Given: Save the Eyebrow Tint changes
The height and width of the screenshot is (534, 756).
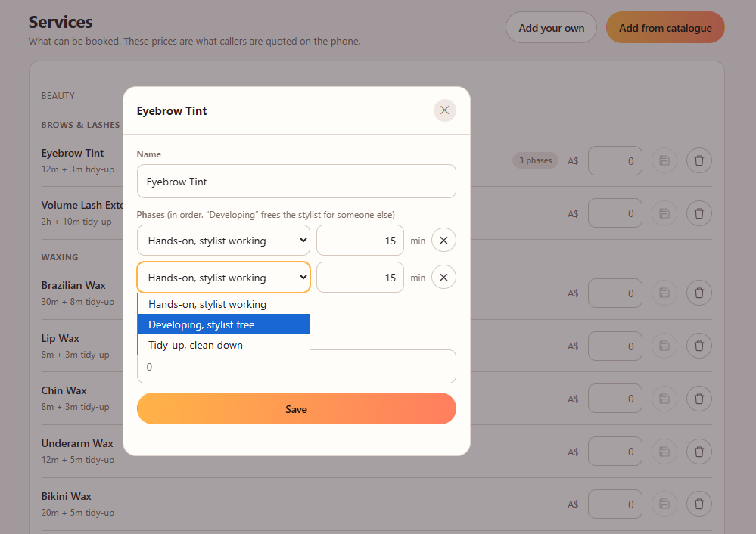Looking at the screenshot, I should coord(296,408).
